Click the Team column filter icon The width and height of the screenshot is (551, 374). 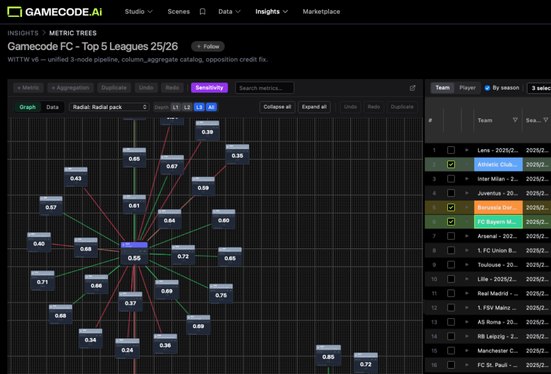tap(515, 120)
